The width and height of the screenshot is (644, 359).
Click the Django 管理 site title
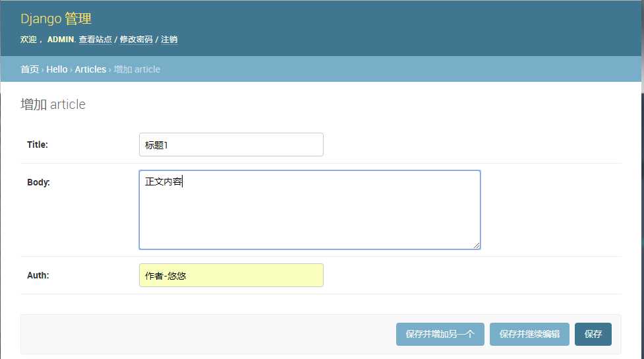tap(56, 18)
